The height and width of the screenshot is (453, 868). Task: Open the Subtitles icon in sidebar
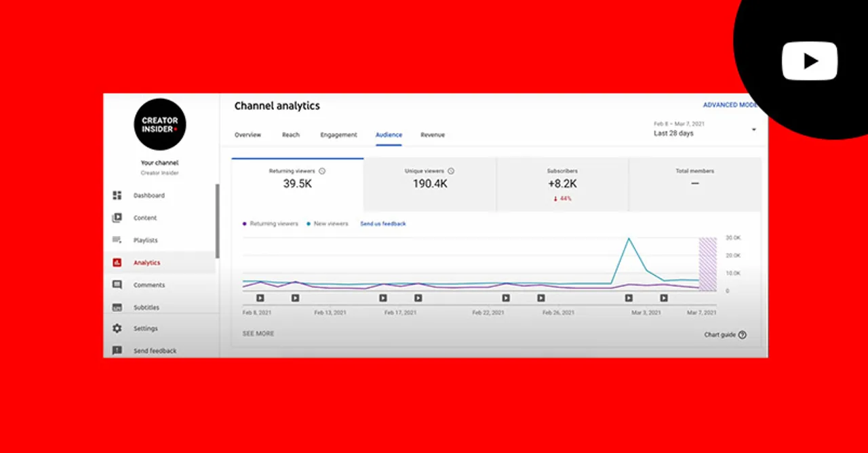click(x=117, y=307)
